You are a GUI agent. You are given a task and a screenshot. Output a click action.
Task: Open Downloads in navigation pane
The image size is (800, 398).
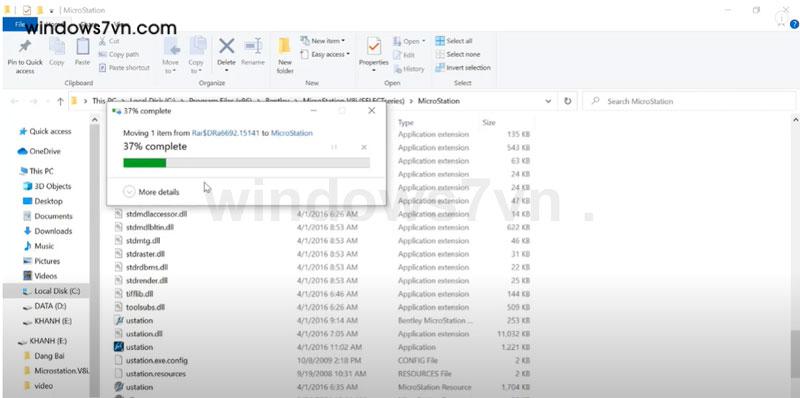(48, 231)
